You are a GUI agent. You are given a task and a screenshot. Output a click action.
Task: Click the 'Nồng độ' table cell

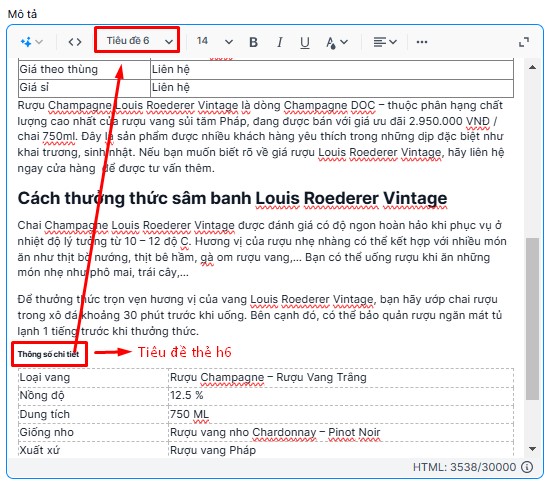point(93,396)
